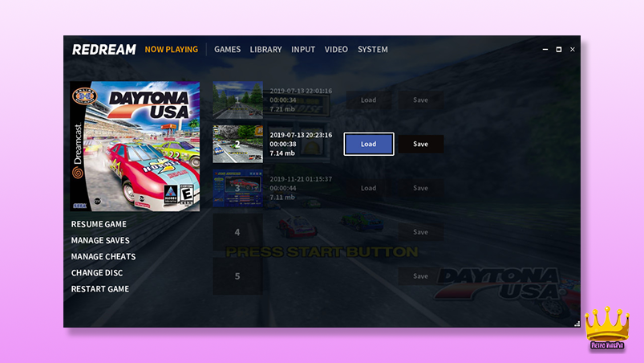Switch to the Games tab
644x363 pixels.
point(227,49)
